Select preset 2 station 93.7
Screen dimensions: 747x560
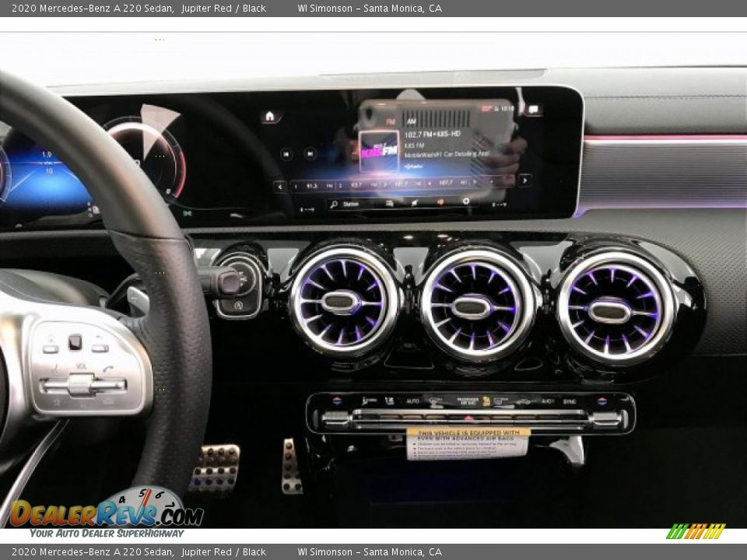pos(357,185)
